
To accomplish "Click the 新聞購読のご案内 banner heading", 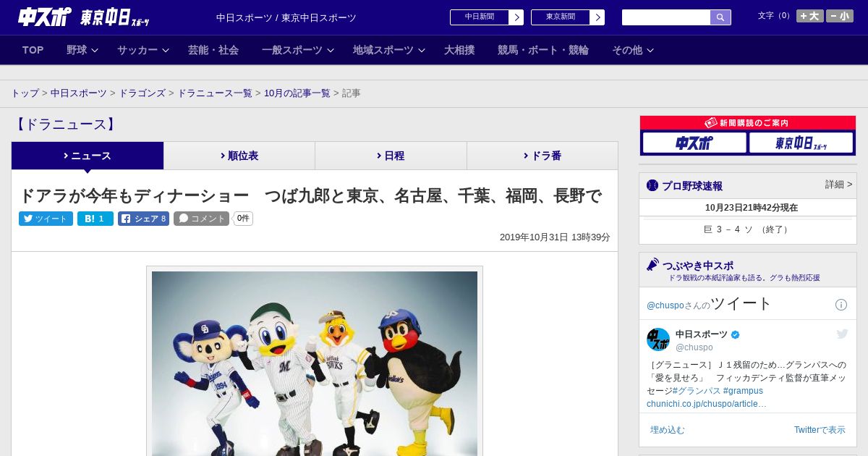I will 748,123.
